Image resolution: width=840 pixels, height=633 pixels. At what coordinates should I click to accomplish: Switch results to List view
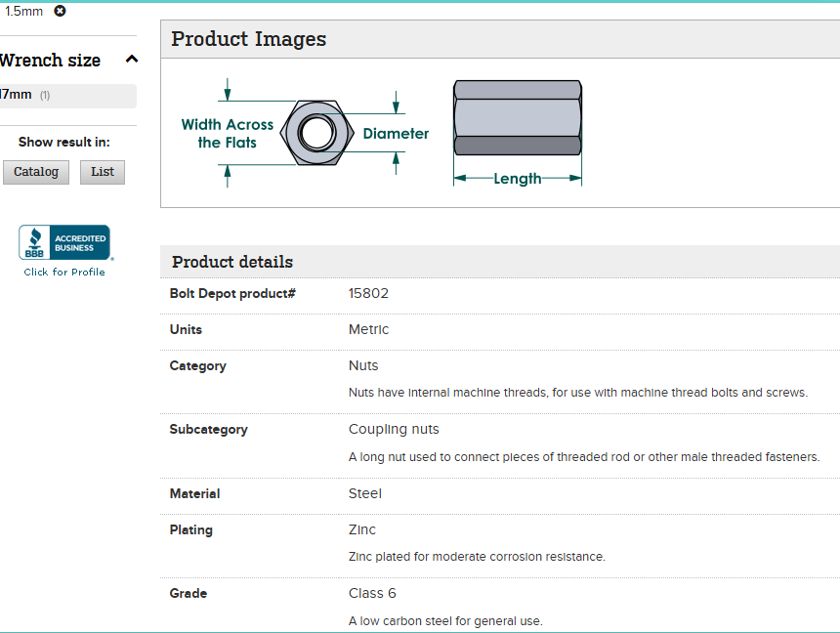pyautogui.click(x=103, y=172)
